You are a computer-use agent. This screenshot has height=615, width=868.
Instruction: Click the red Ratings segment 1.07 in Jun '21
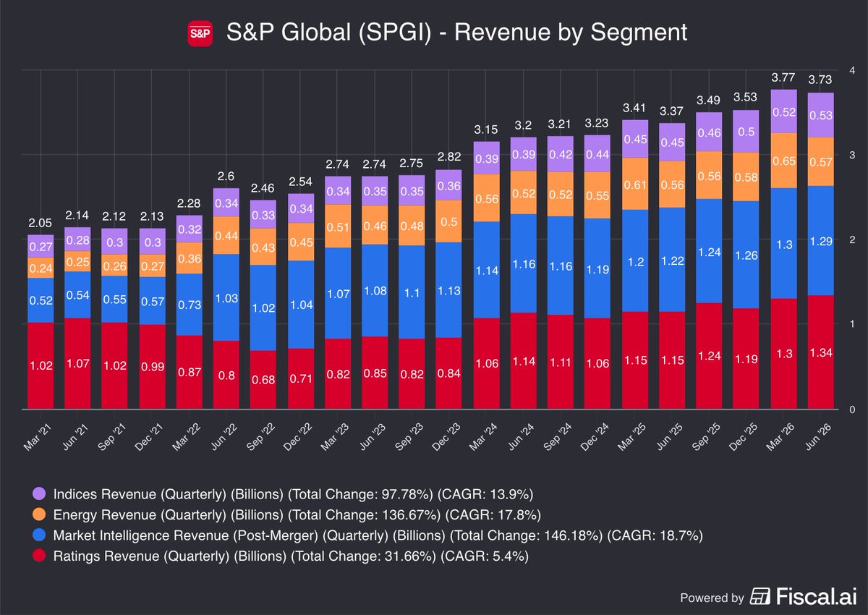coord(77,364)
